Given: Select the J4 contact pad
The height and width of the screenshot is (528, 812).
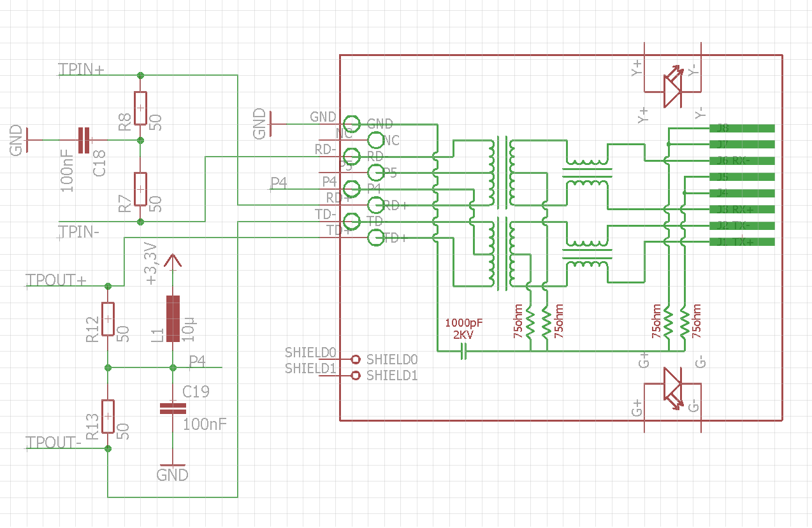Looking at the screenshot, I should coord(742,193).
